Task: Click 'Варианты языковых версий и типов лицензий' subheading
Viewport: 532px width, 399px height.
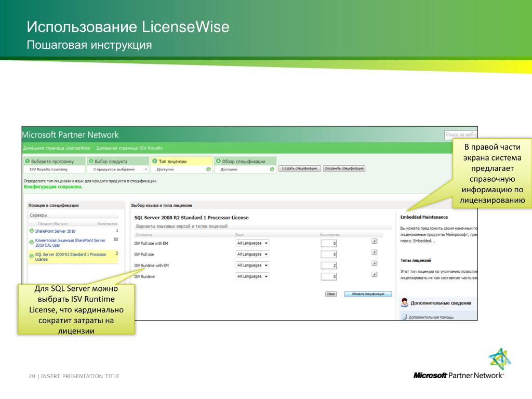Action: tap(181, 227)
